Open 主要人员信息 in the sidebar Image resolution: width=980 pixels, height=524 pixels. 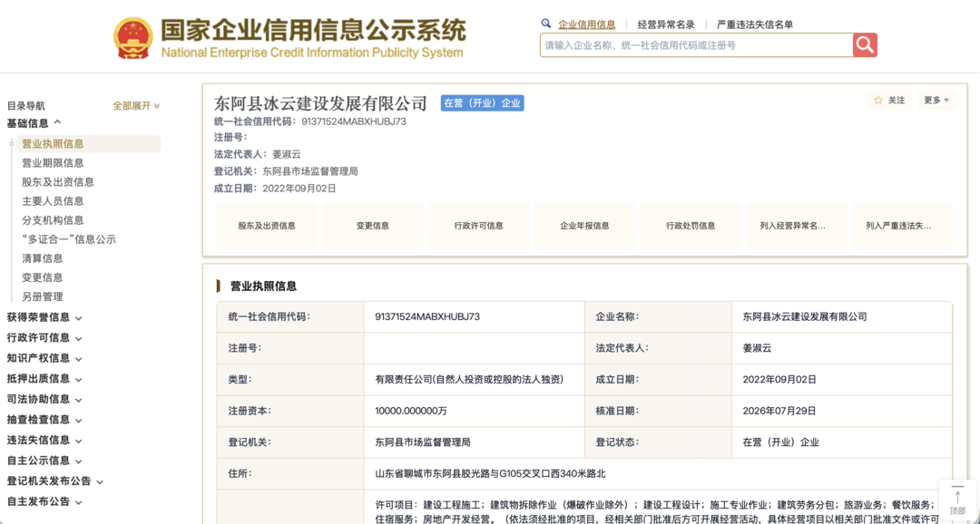54,201
